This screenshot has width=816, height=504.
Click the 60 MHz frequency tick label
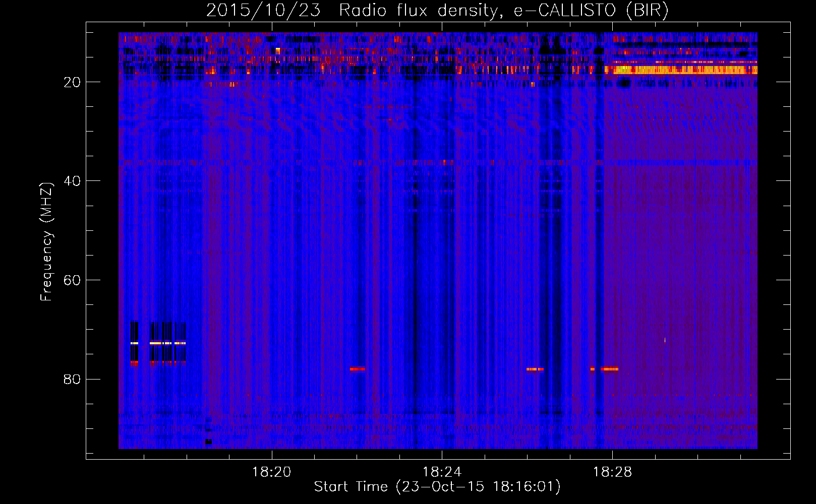(x=72, y=280)
